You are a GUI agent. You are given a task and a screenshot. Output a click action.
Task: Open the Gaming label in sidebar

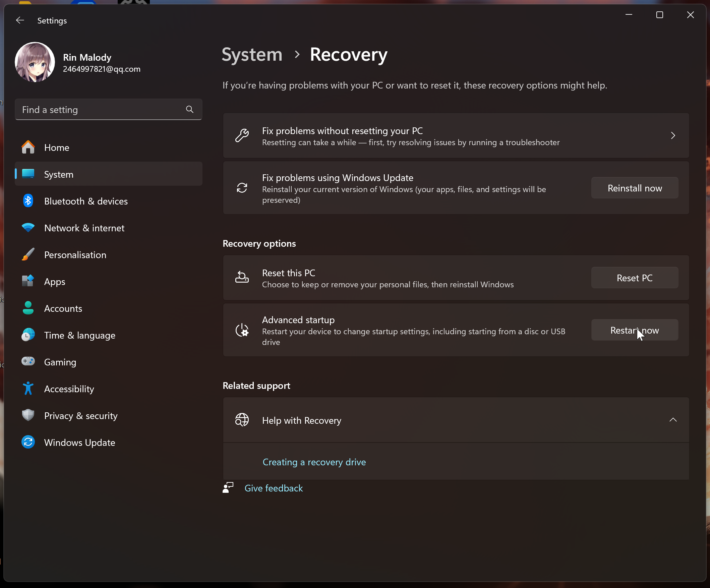tap(60, 362)
